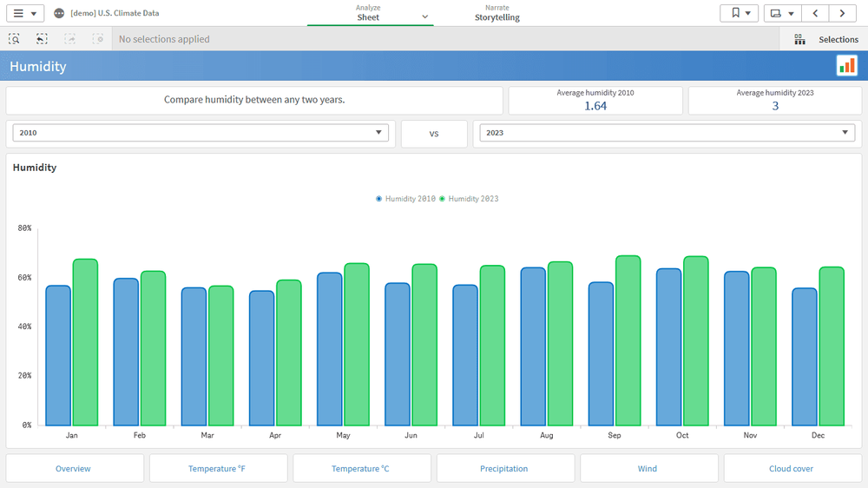This screenshot has height=488, width=868.
Task: Go to the next sheet arrow
Action: (842, 13)
